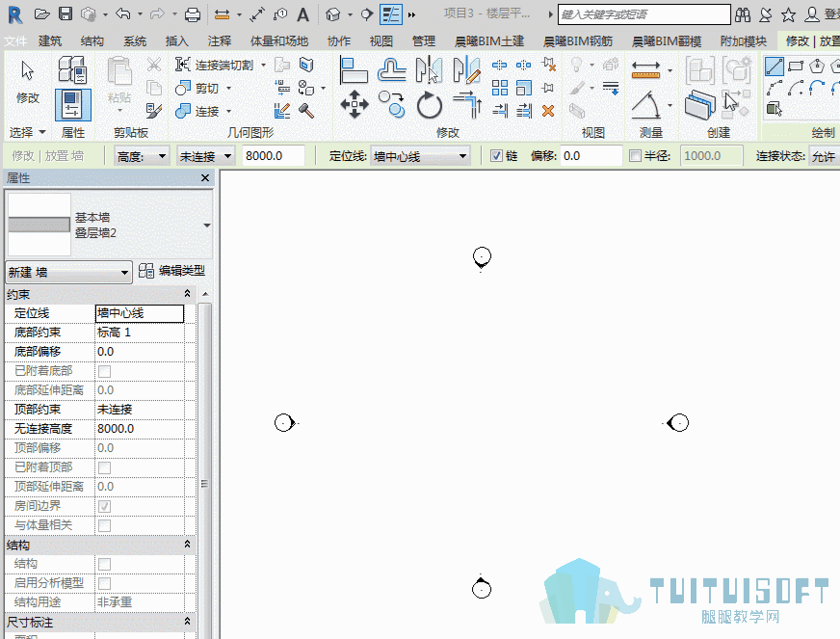840x639 pixels.
Task: Toggle the Properties palette ribbon icon
Action: tap(73, 104)
